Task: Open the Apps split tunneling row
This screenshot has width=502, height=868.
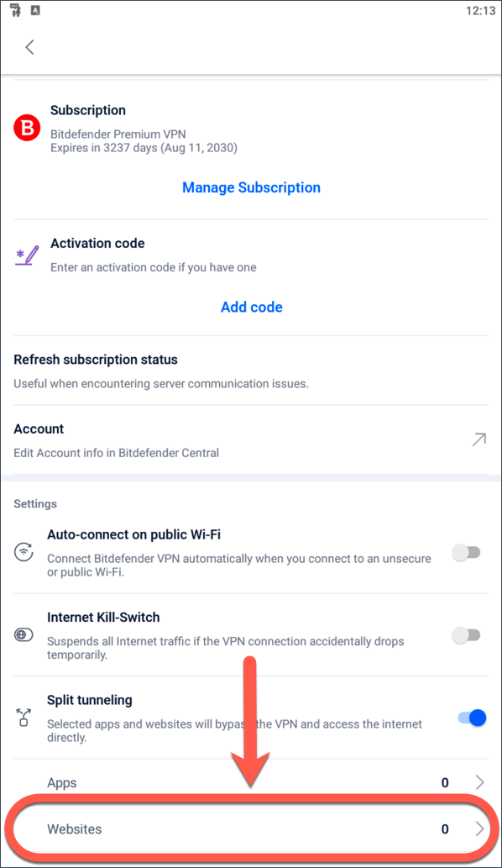Action: click(252, 782)
